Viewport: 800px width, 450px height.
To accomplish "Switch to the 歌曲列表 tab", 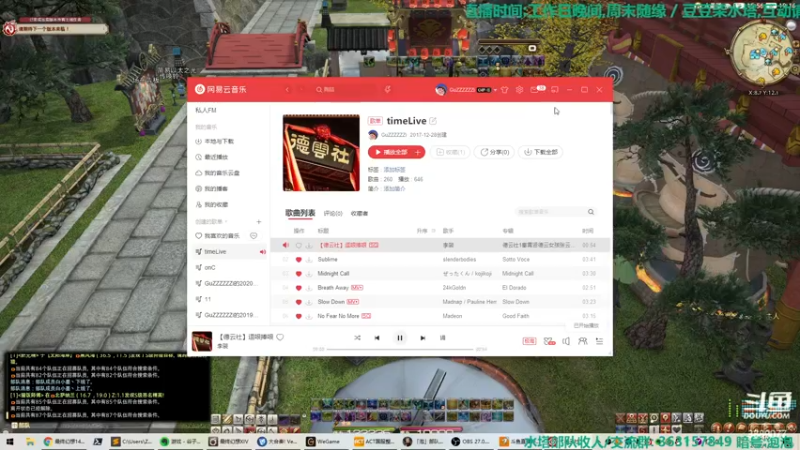I will [300, 213].
